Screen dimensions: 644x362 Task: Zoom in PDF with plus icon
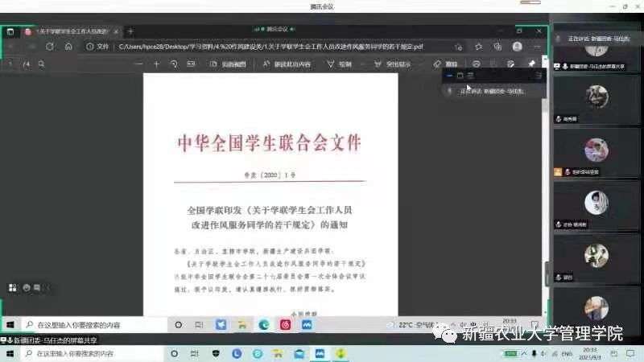[156, 64]
